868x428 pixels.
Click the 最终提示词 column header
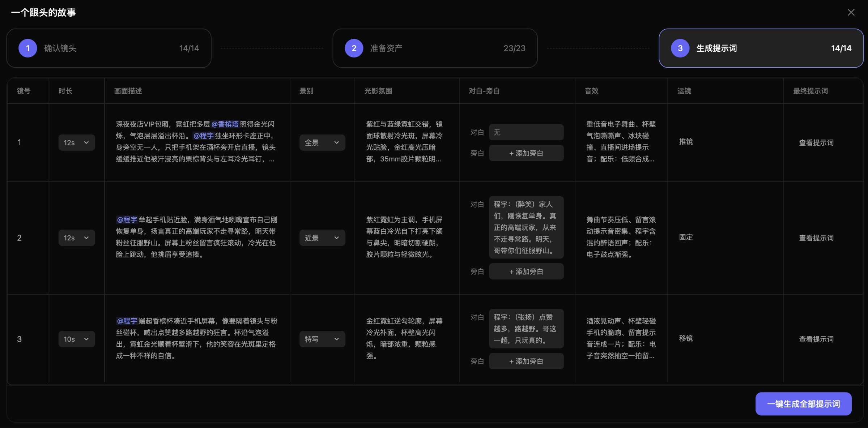(x=810, y=91)
